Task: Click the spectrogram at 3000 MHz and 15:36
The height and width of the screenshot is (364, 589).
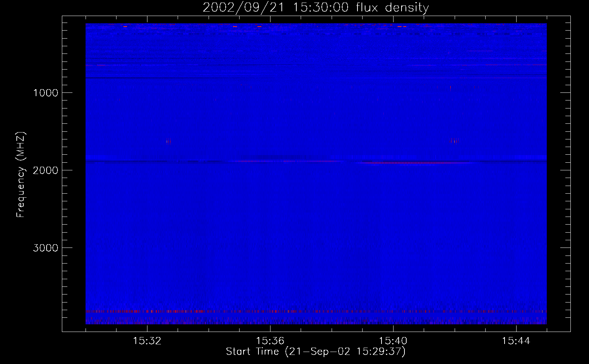Action: click(270, 248)
